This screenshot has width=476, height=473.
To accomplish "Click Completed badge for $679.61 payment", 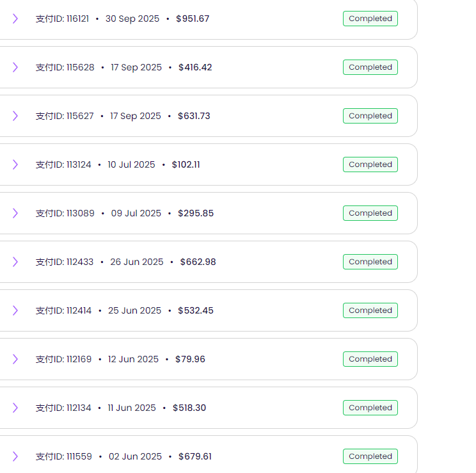I will tap(370, 456).
